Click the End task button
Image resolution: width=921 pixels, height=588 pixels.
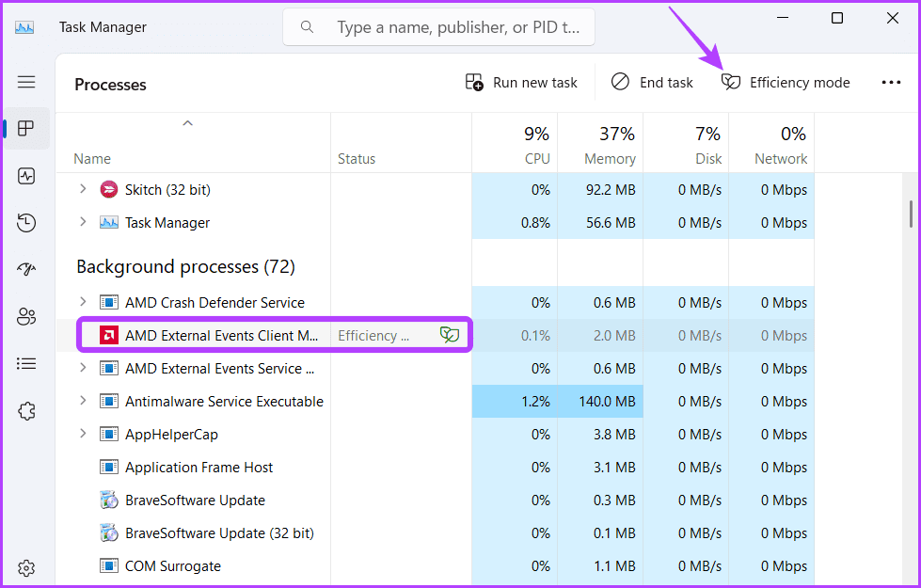pos(652,82)
